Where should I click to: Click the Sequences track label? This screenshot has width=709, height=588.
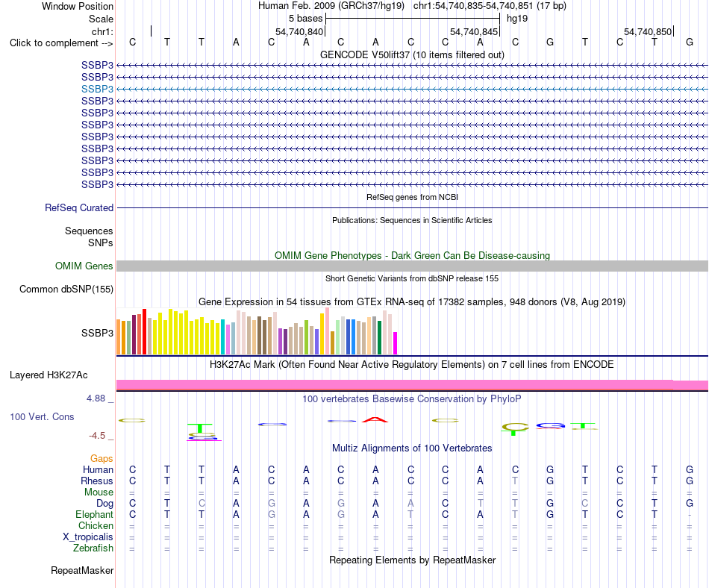tap(89, 231)
